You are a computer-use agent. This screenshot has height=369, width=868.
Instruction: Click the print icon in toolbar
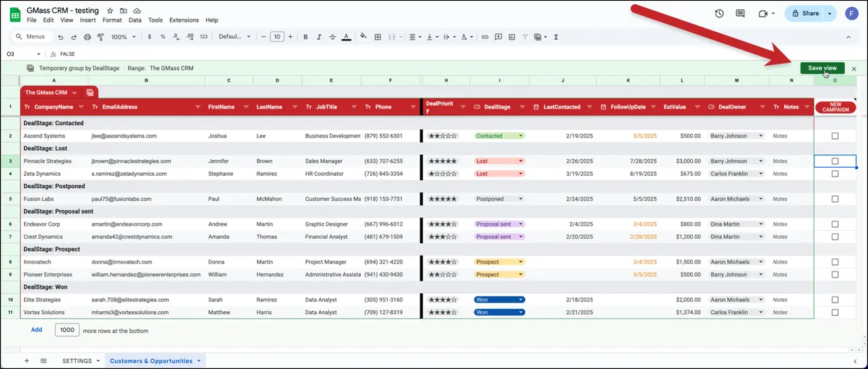(x=87, y=37)
